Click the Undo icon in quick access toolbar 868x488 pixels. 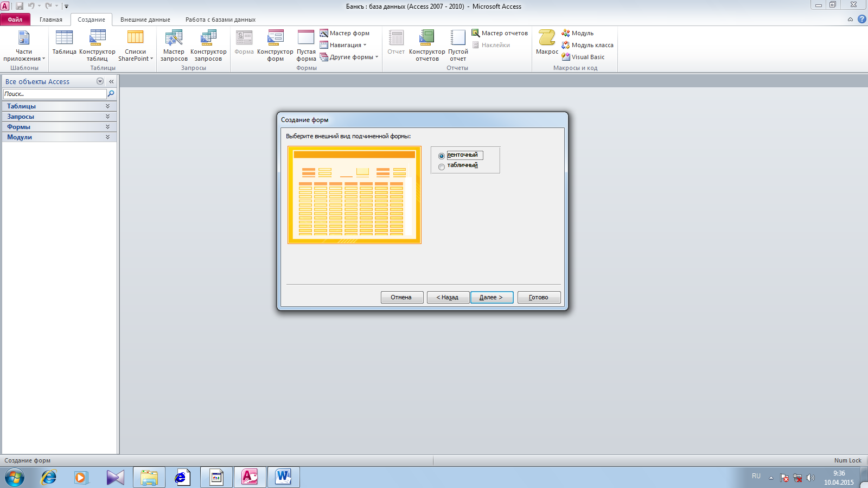31,6
